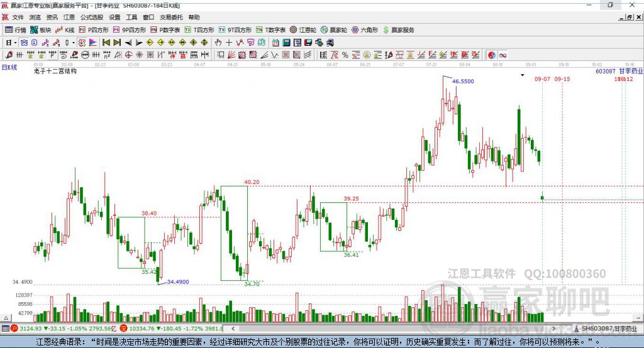Expand the bottom-left panel up arrow

click(6, 318)
